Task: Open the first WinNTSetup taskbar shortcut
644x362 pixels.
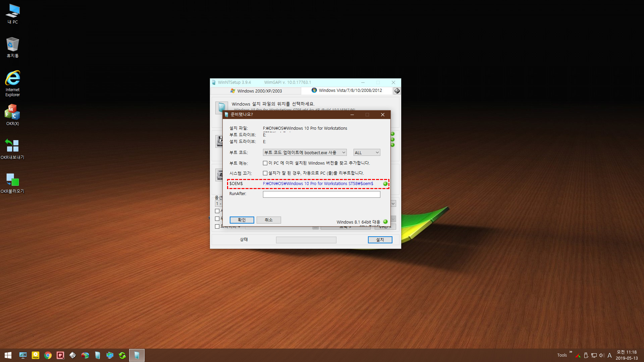Action: (x=98, y=355)
